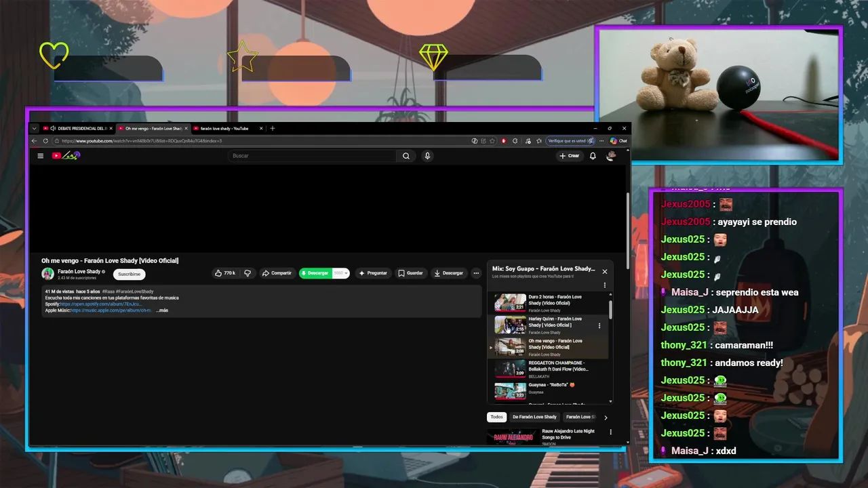The image size is (868, 488).
Task: Open Faraón Love Shady channel name link
Action: (79, 271)
